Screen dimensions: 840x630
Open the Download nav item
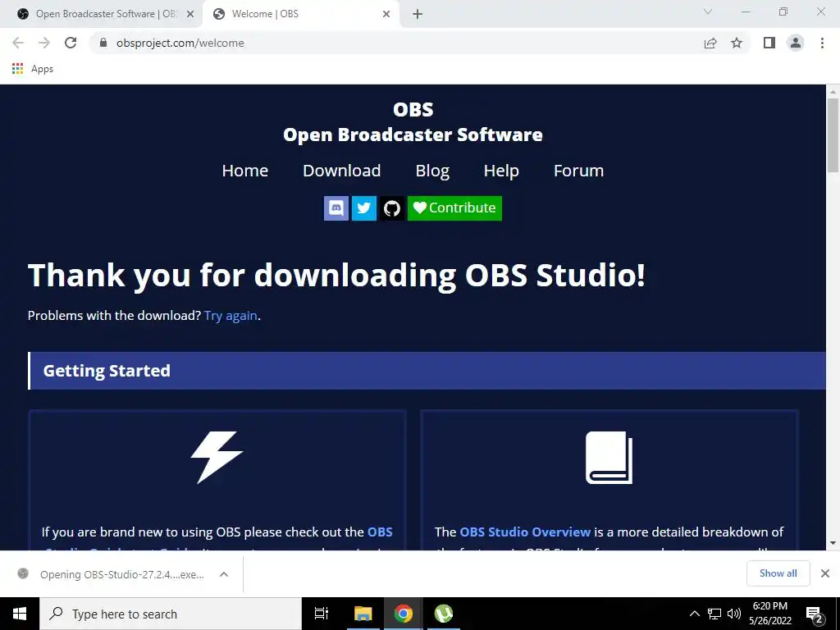click(342, 171)
